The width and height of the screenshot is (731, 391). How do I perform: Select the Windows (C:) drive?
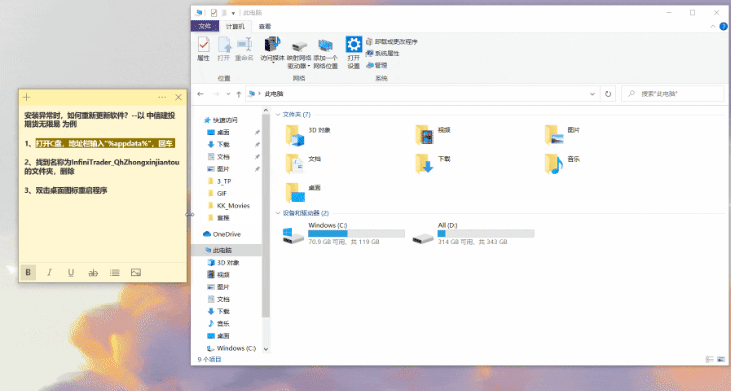click(344, 233)
